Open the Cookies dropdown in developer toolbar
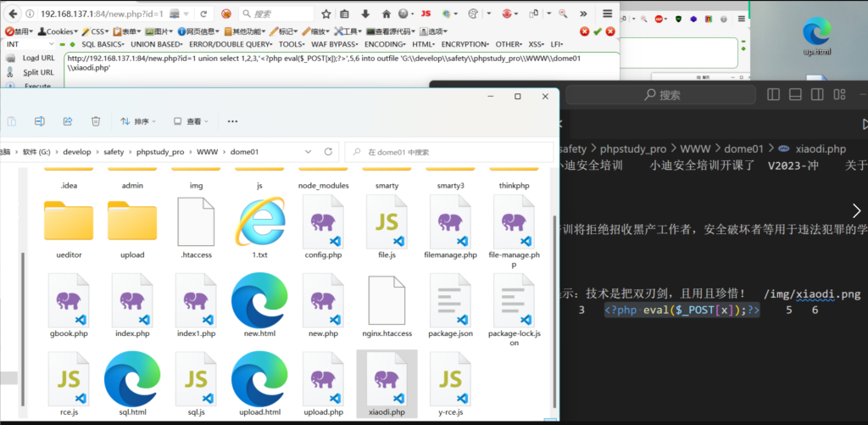The width and height of the screenshot is (868, 425). (58, 31)
